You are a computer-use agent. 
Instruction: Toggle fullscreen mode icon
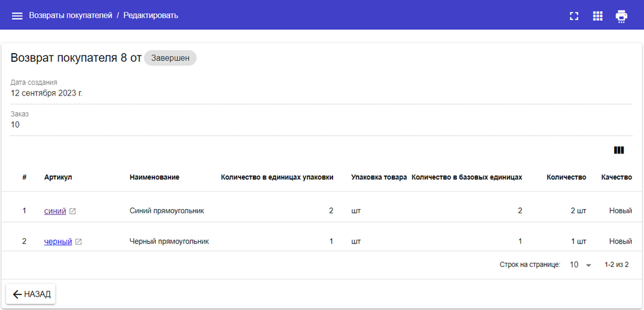pyautogui.click(x=574, y=16)
